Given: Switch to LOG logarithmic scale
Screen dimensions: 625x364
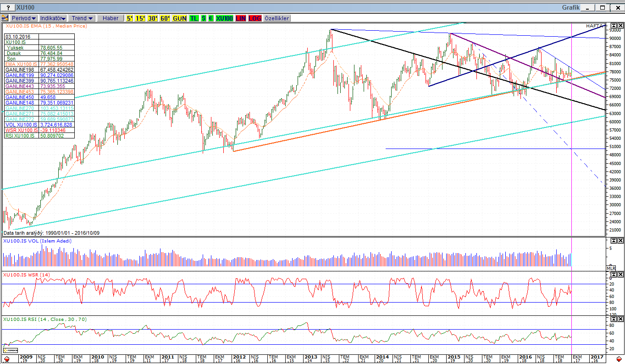Looking at the screenshot, I should tap(255, 18).
